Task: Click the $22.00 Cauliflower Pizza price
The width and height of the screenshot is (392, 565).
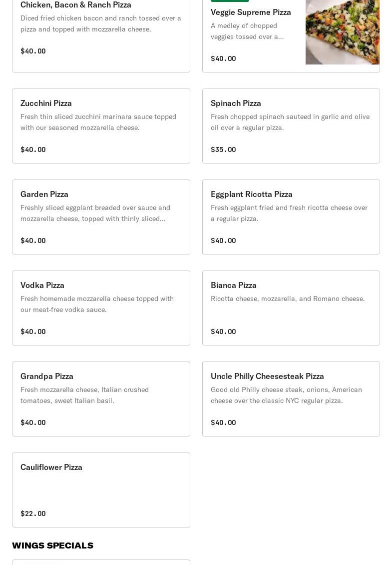Action: coord(33,513)
